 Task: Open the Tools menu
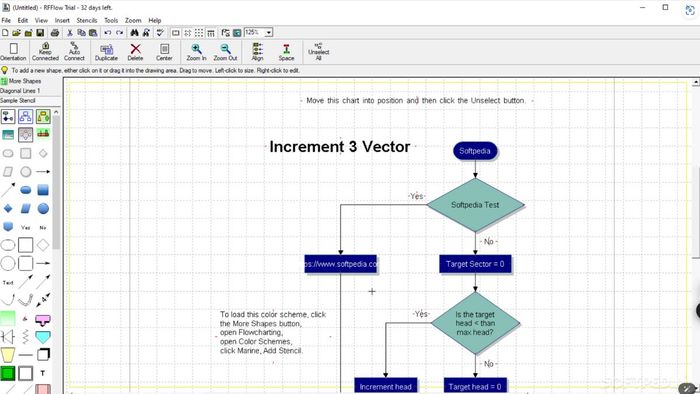pyautogui.click(x=111, y=21)
